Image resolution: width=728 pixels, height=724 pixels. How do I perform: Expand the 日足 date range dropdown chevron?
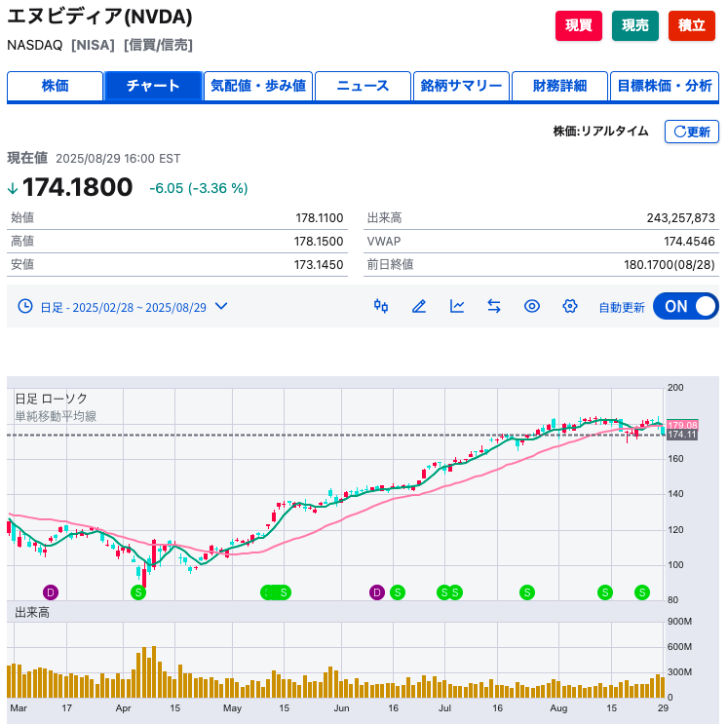(x=221, y=306)
